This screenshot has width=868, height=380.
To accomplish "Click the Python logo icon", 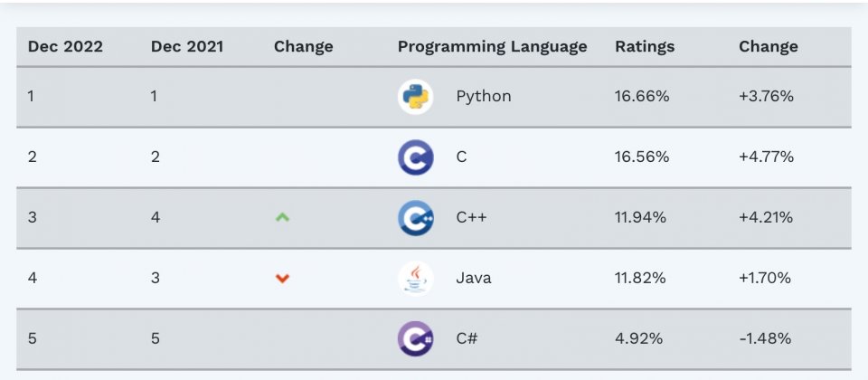I will [x=415, y=97].
